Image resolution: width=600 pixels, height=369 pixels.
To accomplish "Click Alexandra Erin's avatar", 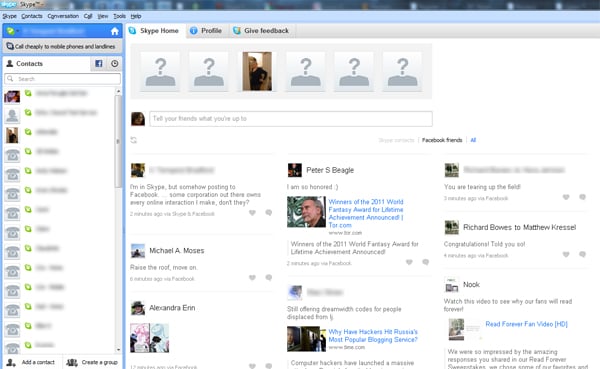I will pos(138,308).
